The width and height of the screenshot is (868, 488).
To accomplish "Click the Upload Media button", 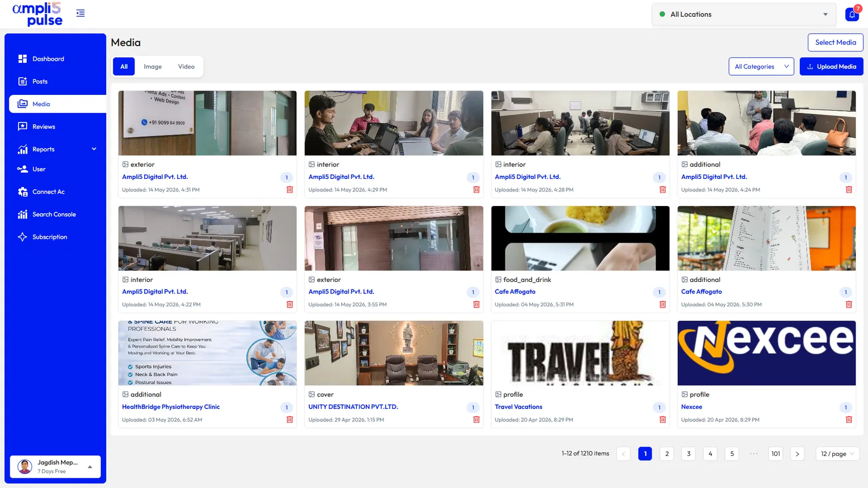I will (831, 67).
